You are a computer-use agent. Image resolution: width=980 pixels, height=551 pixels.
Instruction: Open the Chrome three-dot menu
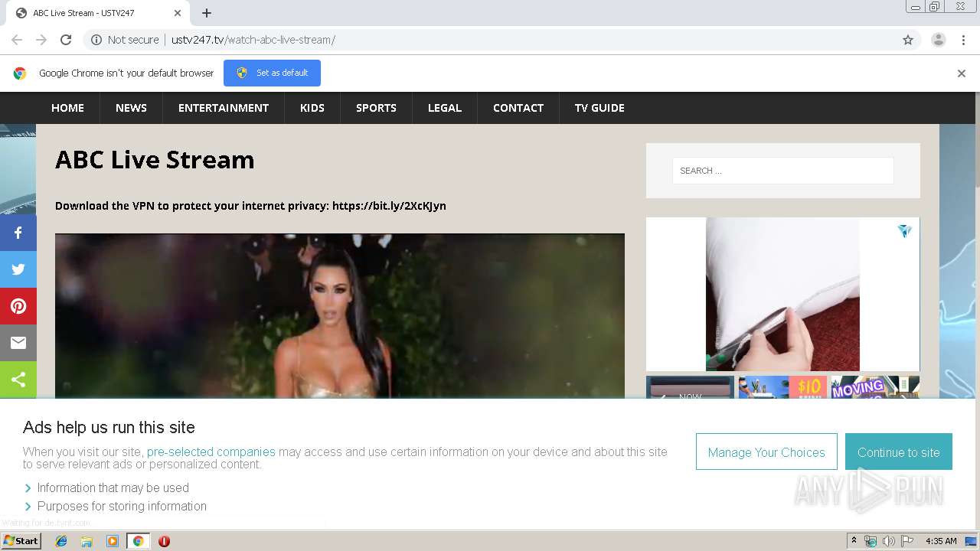coord(963,40)
